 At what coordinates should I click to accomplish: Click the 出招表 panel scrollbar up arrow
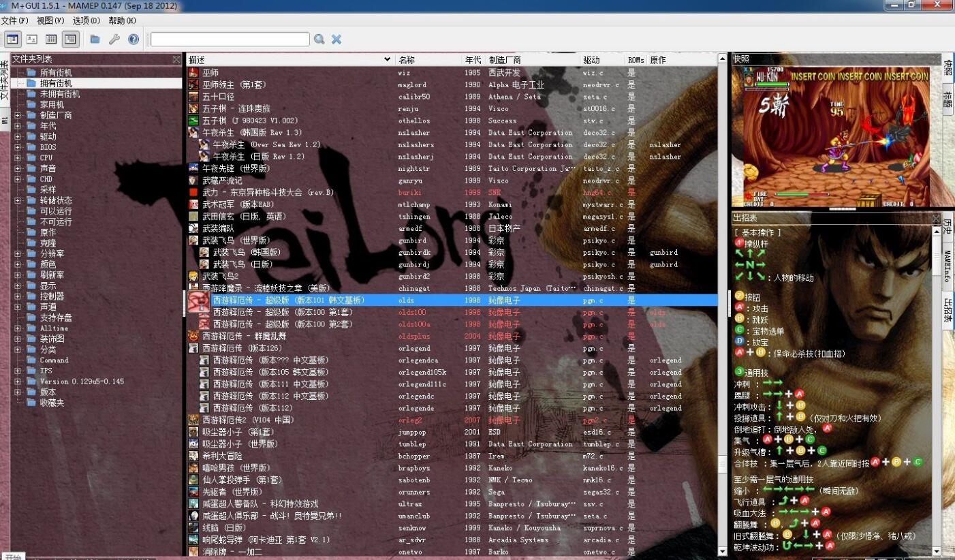coord(936,231)
